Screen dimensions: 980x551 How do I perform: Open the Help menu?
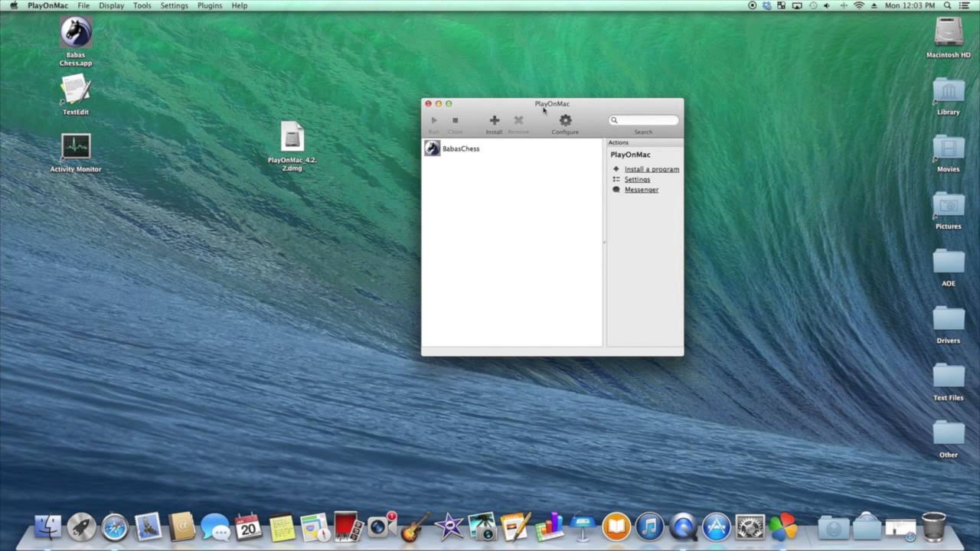(x=240, y=5)
